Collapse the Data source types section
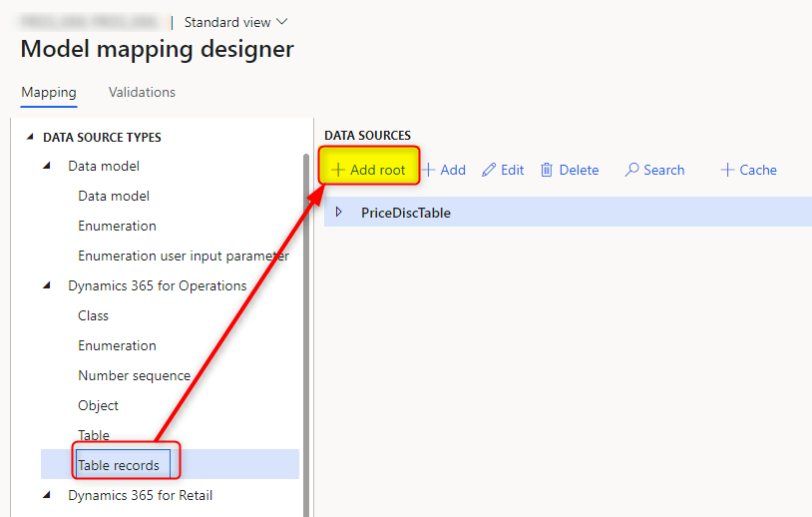Screen dimensions: 812x517 [x=28, y=137]
